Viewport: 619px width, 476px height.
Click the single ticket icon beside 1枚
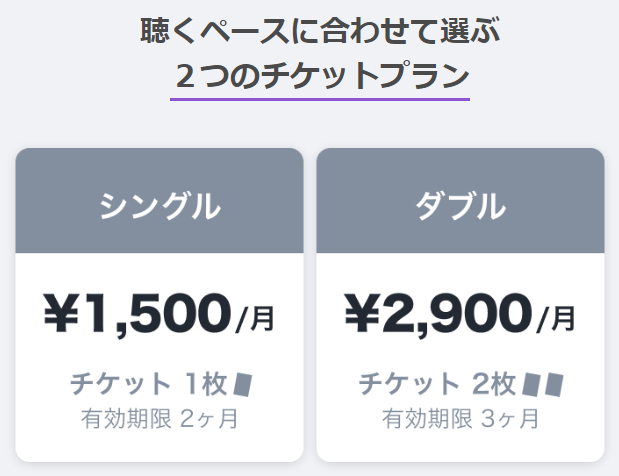pos(243,384)
